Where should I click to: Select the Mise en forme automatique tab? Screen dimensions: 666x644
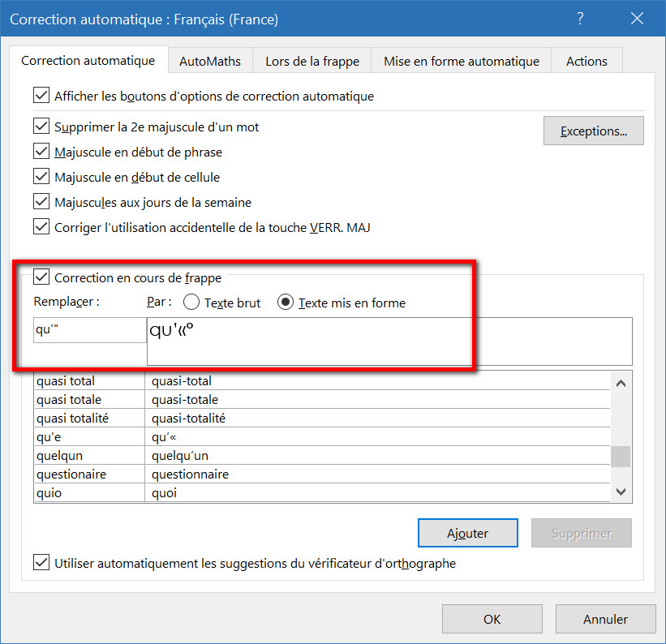(461, 61)
